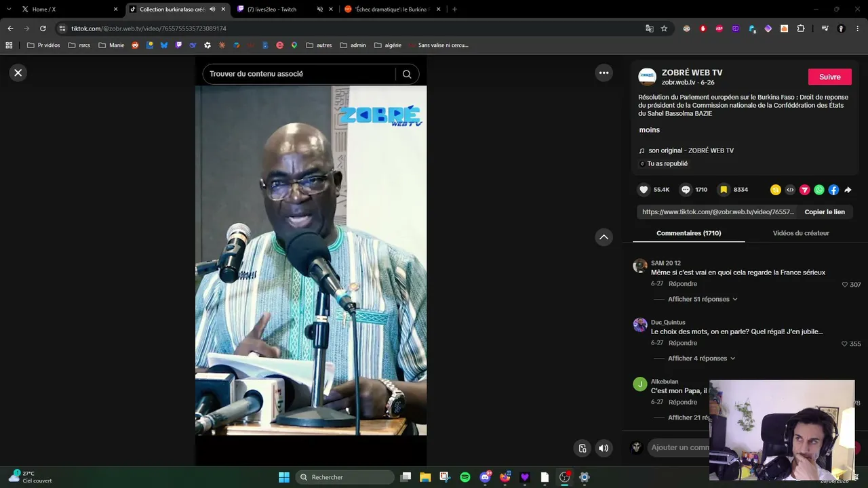Click the magnifier search icon above the video
The height and width of the screenshot is (488, 868).
[407, 74]
